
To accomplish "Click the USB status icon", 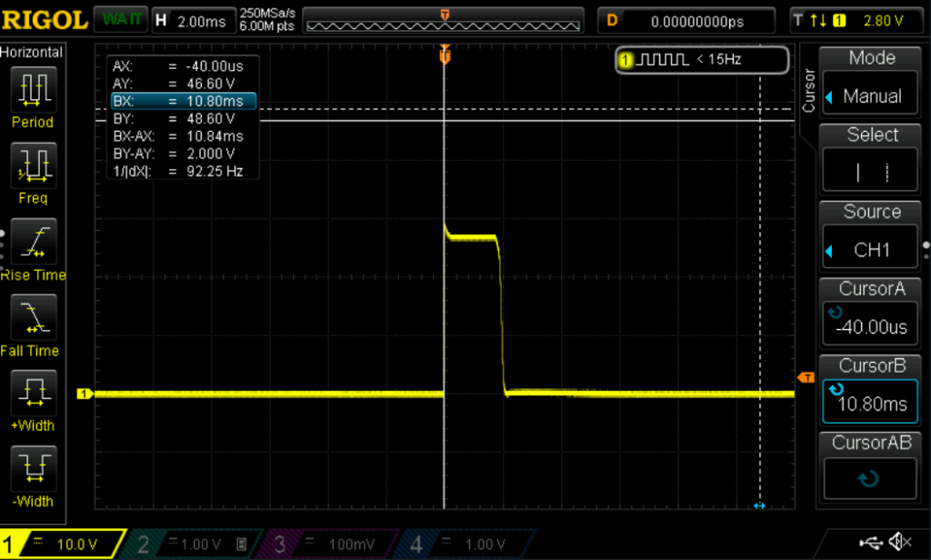I will [872, 543].
